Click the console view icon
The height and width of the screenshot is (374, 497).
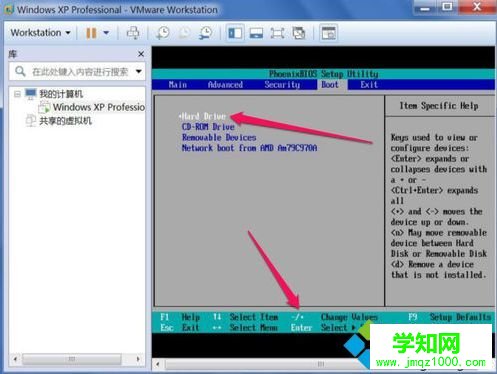click(329, 33)
